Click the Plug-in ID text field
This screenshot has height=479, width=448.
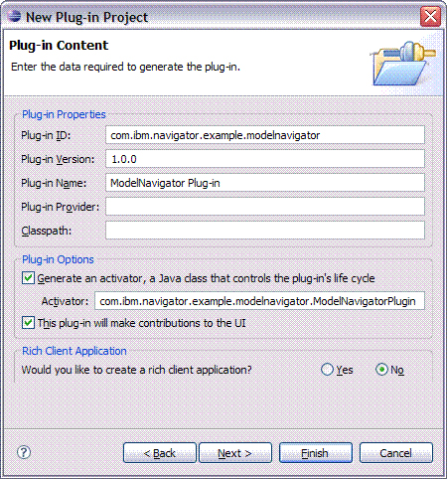(265, 135)
